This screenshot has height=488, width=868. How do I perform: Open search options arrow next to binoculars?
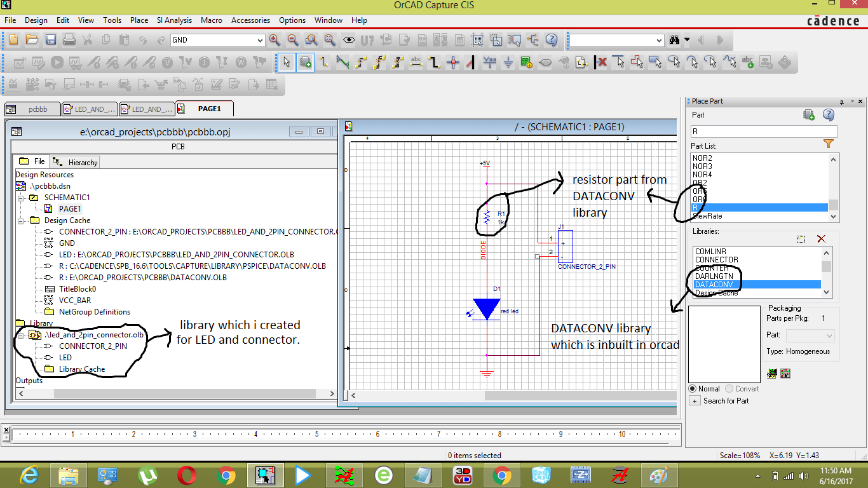687,40
